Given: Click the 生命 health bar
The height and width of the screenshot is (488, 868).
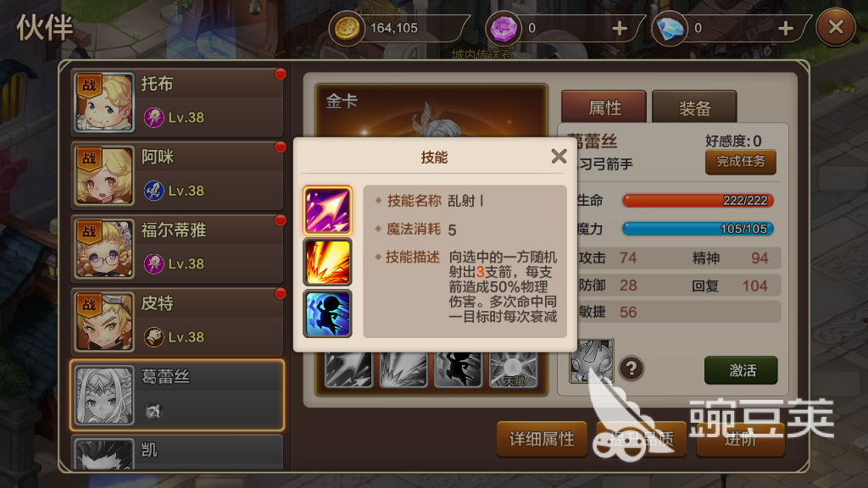Looking at the screenshot, I should (x=698, y=200).
